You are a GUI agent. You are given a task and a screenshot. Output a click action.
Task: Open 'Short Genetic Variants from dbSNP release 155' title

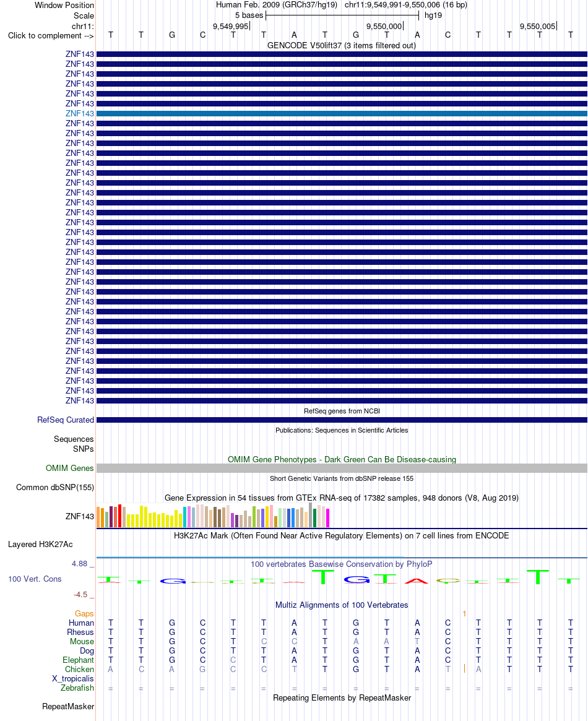(342, 478)
